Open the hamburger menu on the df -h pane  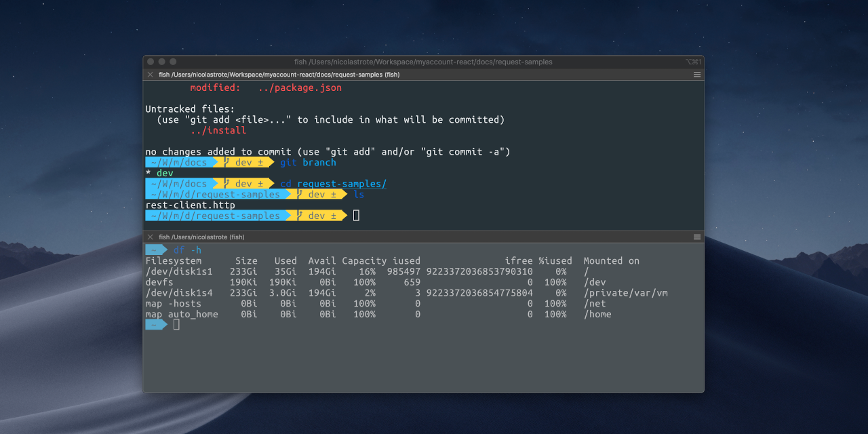click(x=697, y=237)
